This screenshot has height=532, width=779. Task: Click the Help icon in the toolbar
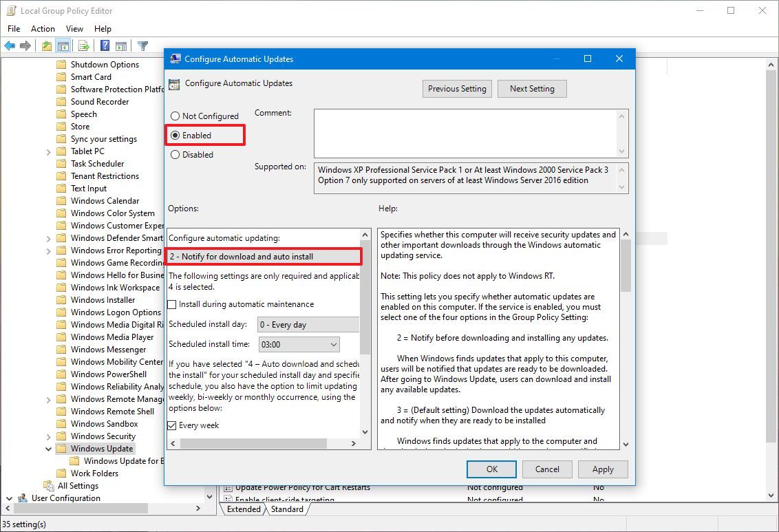(103, 45)
